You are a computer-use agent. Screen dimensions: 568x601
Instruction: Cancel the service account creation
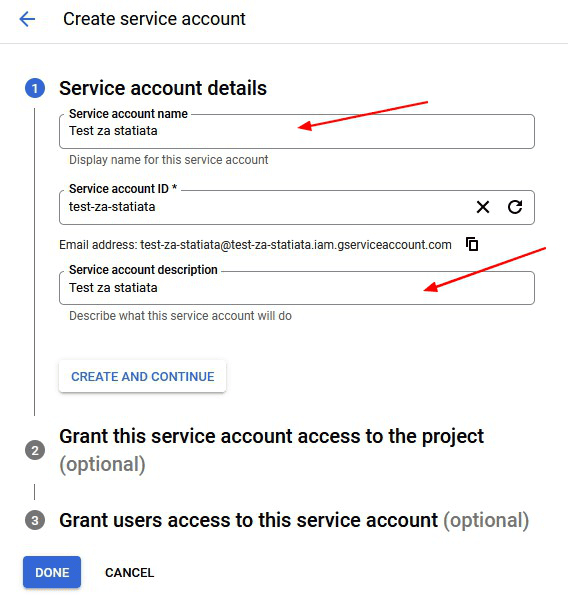tap(130, 573)
